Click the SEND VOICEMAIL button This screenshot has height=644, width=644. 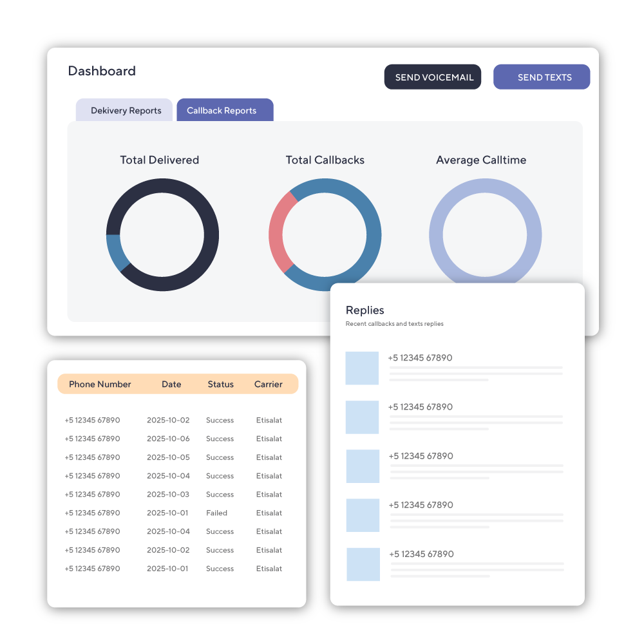pos(433,77)
